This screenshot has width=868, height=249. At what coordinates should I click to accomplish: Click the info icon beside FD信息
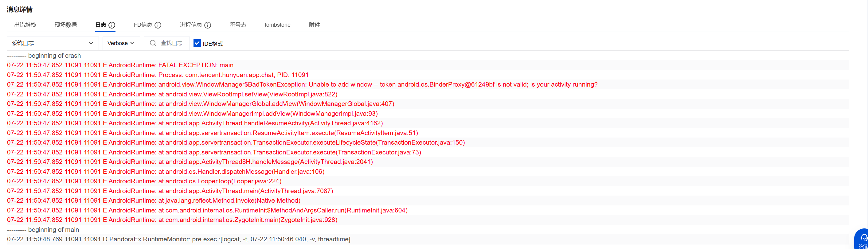pos(158,25)
